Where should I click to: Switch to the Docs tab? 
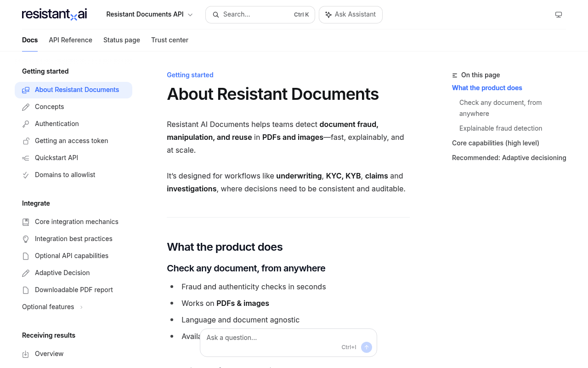[30, 40]
